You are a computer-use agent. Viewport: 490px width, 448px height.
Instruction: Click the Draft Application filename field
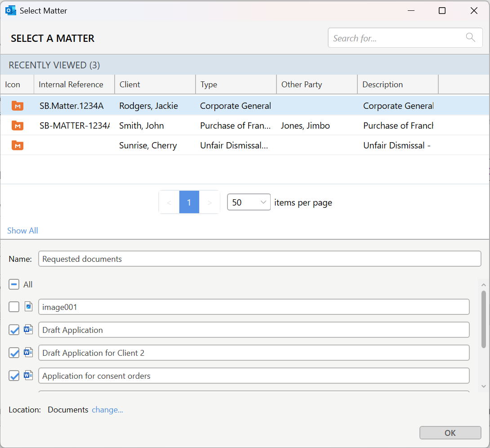point(254,330)
